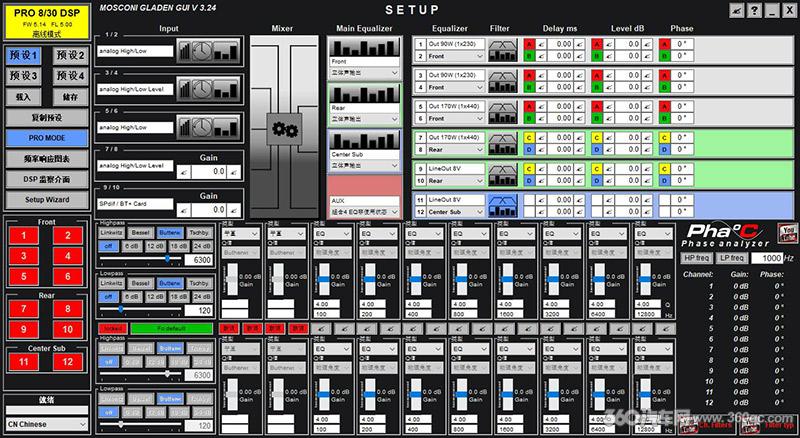The image size is (800, 438).
Task: Open the filter icon for channels 1 and 2
Action: (503, 51)
